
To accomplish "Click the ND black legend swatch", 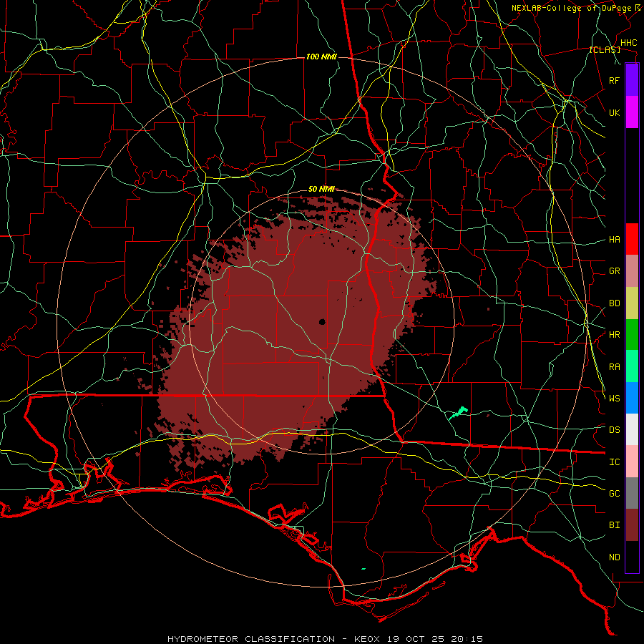I will (632, 557).
